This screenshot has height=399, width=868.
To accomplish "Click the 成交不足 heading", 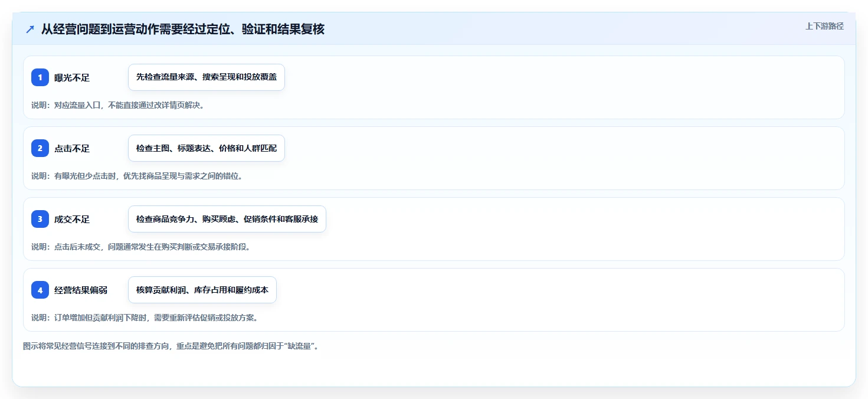I will [x=72, y=219].
